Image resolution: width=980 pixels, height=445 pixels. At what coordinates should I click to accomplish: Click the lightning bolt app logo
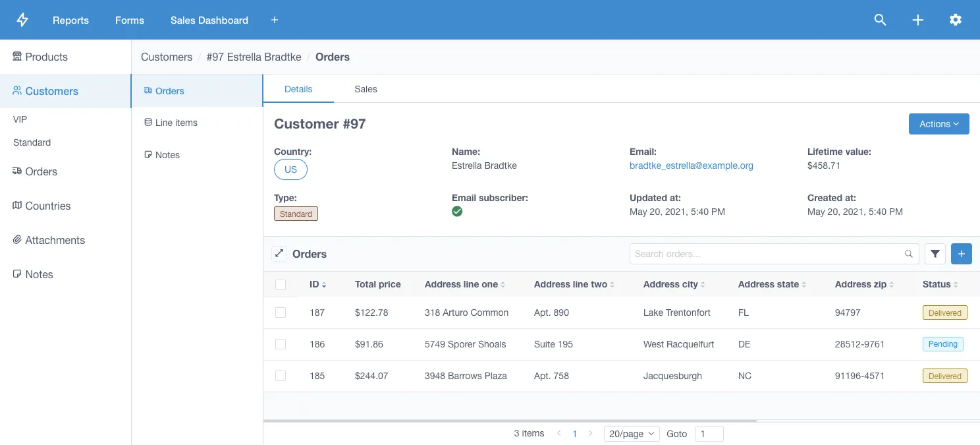click(22, 20)
